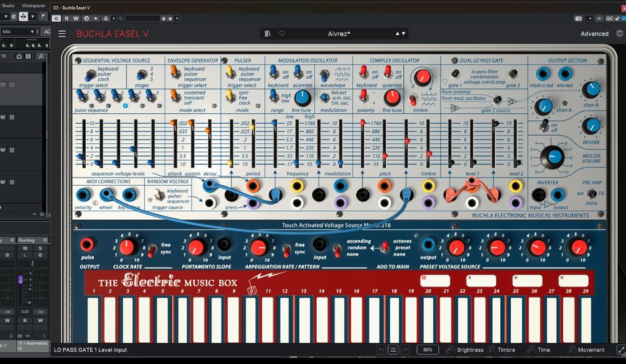Image resolution: width=626 pixels, height=364 pixels.
Task: Open the 50% zoom level box
Action: [428, 350]
